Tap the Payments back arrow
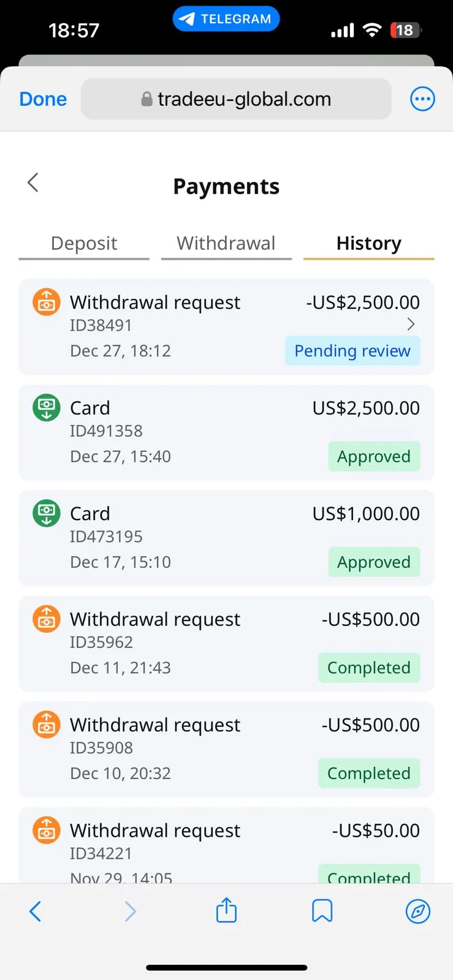Screen dimensions: 453x980 click(33, 183)
